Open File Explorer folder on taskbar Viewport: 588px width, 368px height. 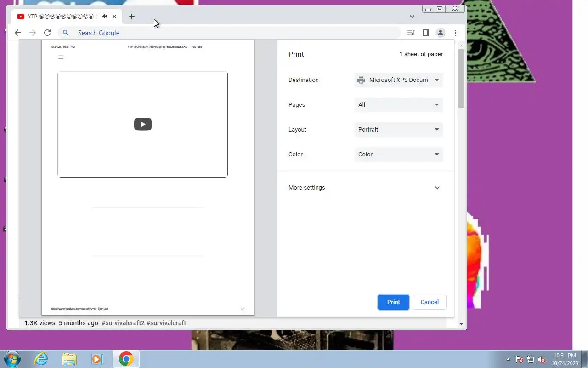[69, 359]
